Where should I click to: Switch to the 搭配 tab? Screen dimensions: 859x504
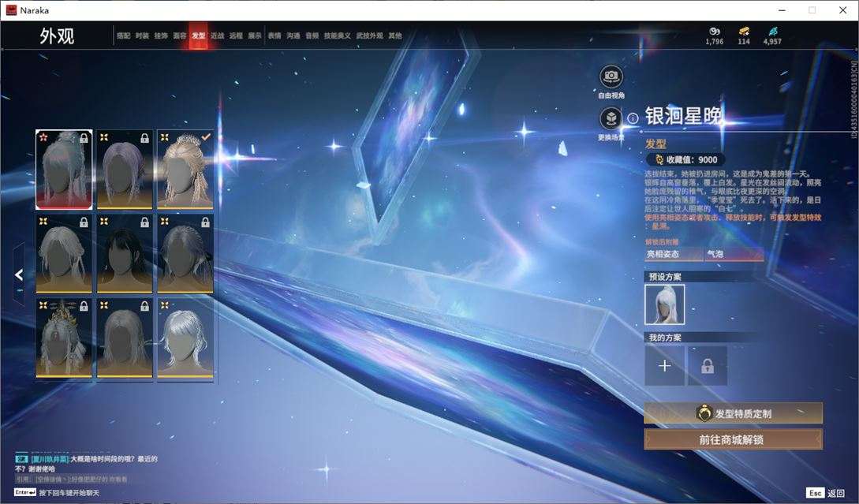coord(123,35)
